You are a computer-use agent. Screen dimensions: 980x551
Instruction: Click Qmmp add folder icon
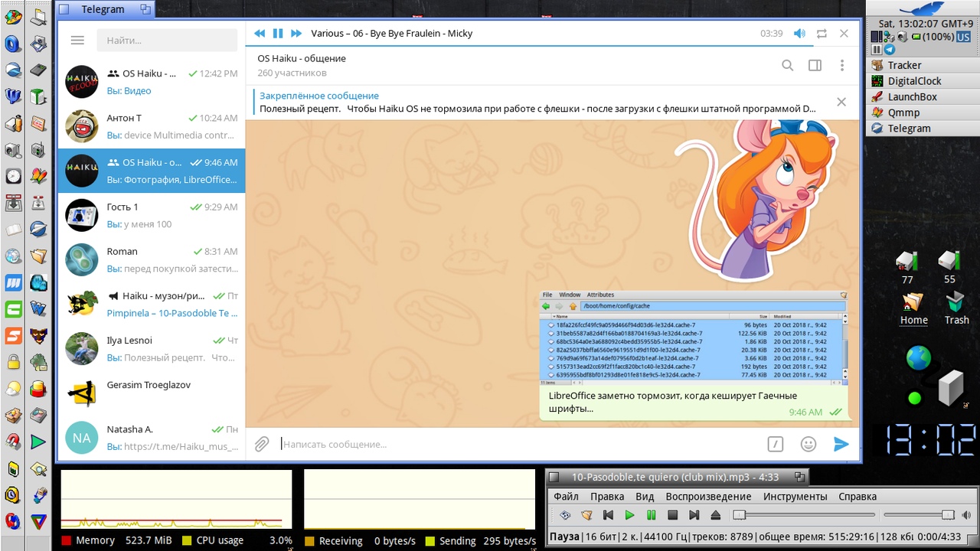(586, 515)
